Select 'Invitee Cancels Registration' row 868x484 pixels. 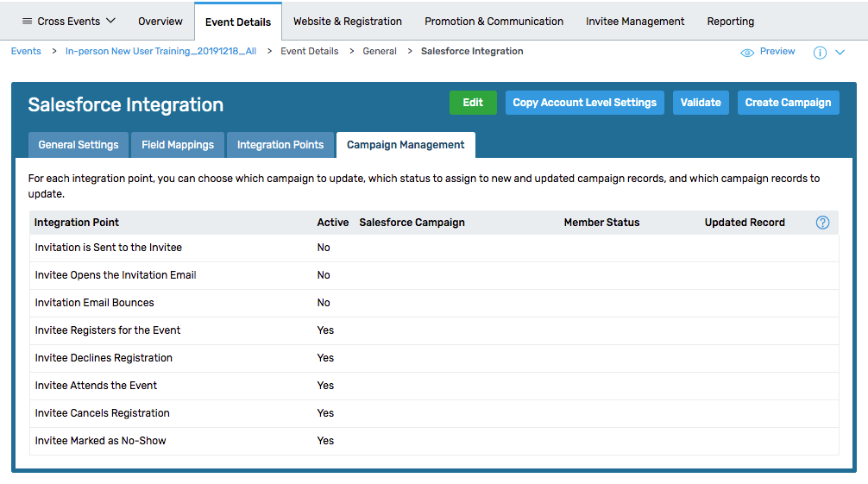click(434, 413)
